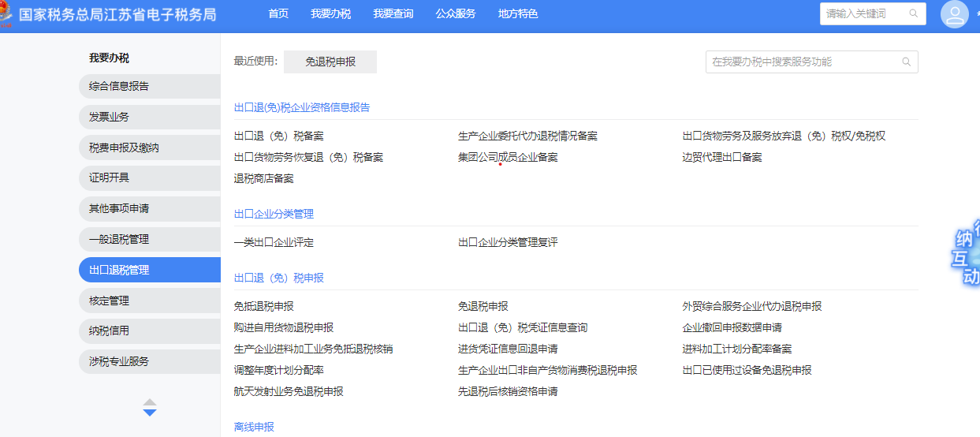Select the 我要查询 top menu
The image size is (980, 437).
[x=393, y=14]
